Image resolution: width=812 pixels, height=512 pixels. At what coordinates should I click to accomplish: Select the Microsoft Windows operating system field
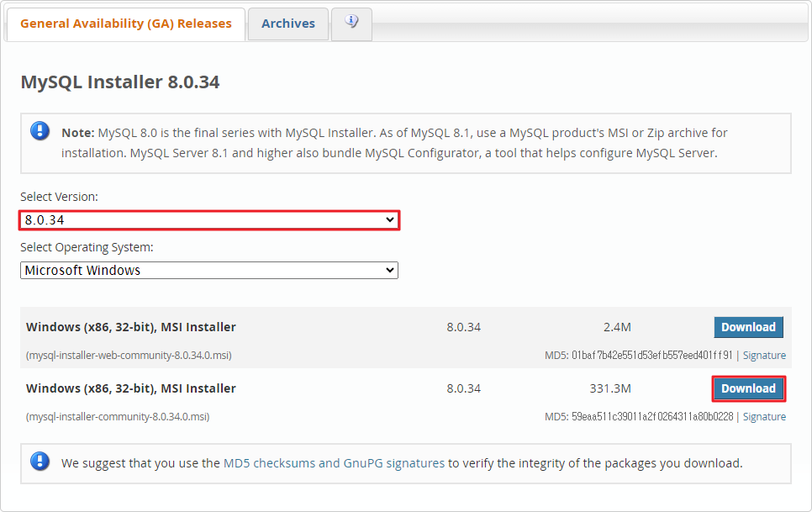[209, 270]
